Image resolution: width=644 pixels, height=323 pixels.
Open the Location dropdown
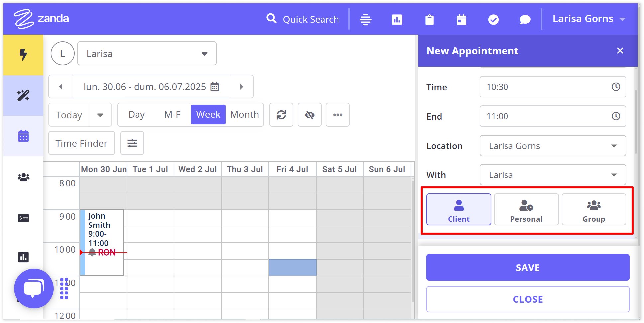(x=553, y=146)
